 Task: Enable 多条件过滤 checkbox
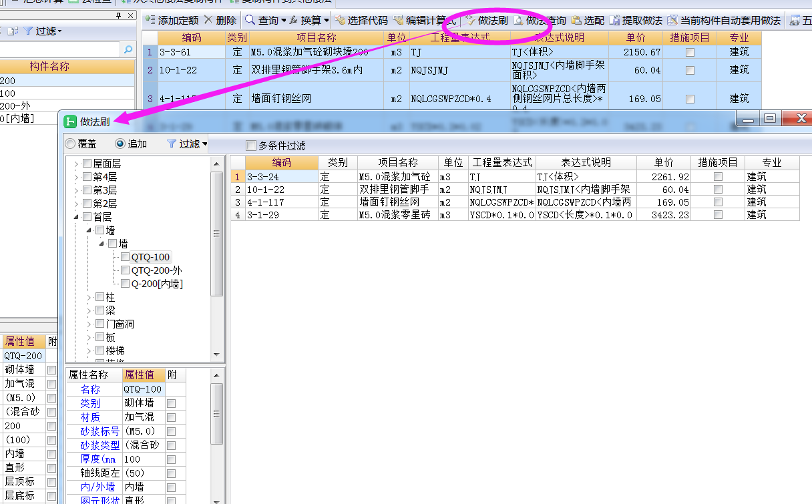[x=251, y=146]
